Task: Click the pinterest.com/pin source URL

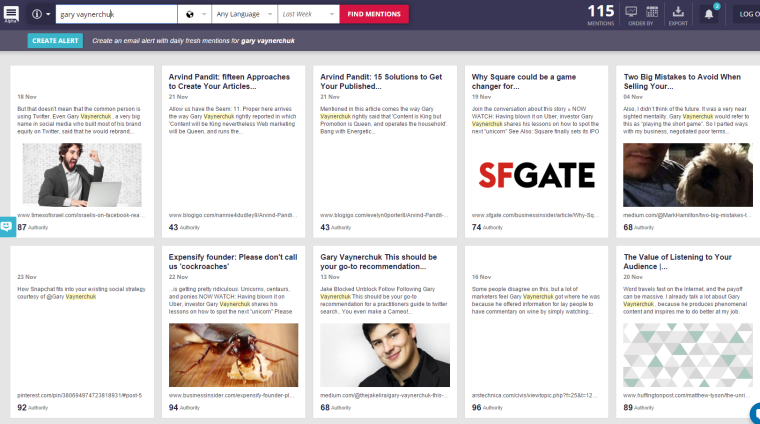Action: (x=79, y=395)
